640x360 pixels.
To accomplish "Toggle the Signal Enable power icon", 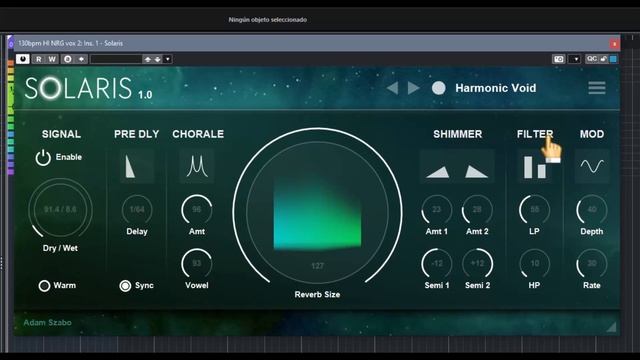I will coord(43,158).
